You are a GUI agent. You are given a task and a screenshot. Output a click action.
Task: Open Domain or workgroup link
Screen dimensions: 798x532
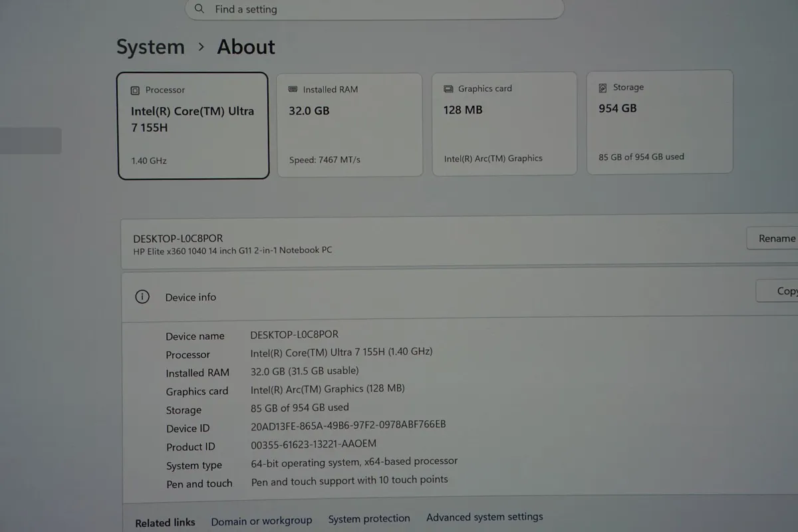point(261,521)
